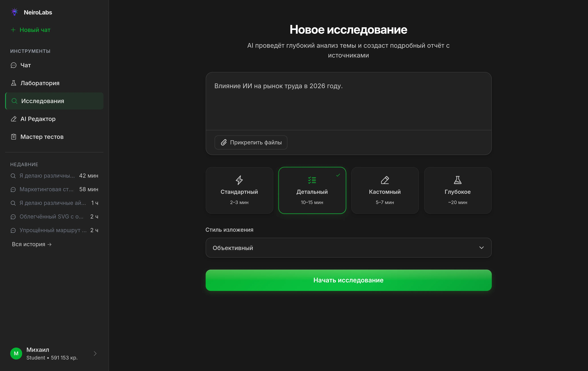Open the Объективный style dropdown
This screenshot has height=371, width=588.
pyautogui.click(x=348, y=248)
